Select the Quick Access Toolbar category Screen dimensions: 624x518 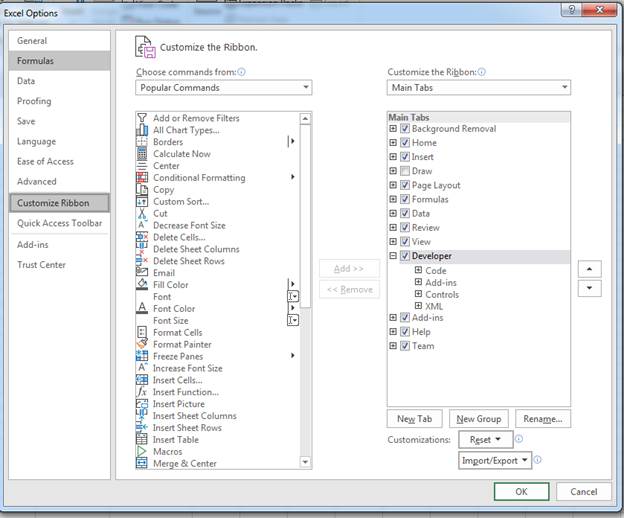pos(59,223)
